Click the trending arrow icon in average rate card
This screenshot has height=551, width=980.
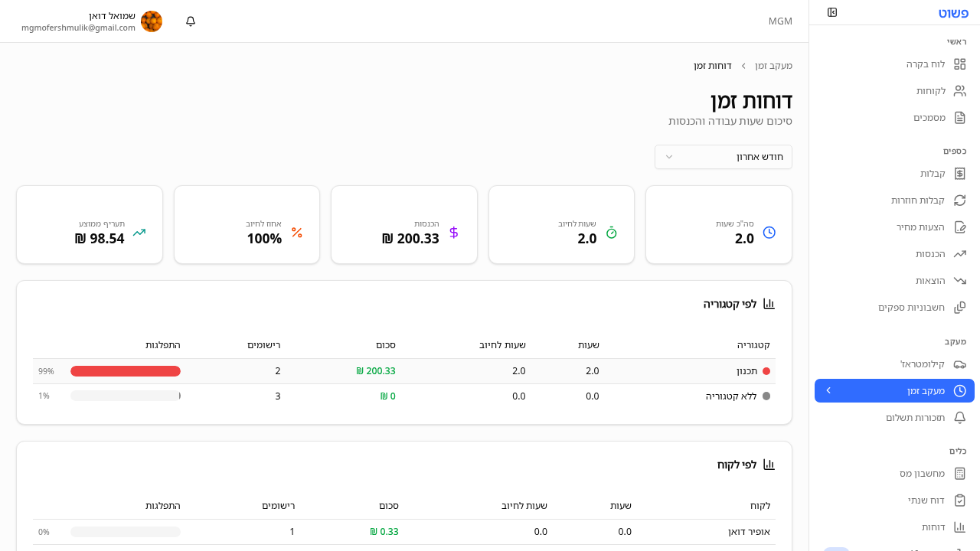click(x=139, y=233)
